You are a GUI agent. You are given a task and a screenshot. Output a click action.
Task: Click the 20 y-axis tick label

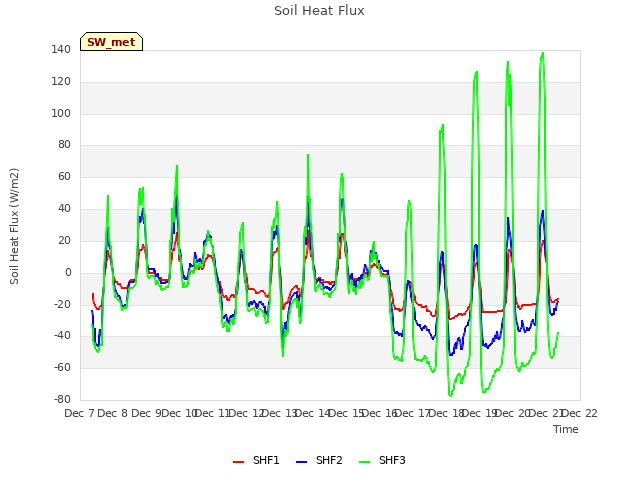[64, 240]
